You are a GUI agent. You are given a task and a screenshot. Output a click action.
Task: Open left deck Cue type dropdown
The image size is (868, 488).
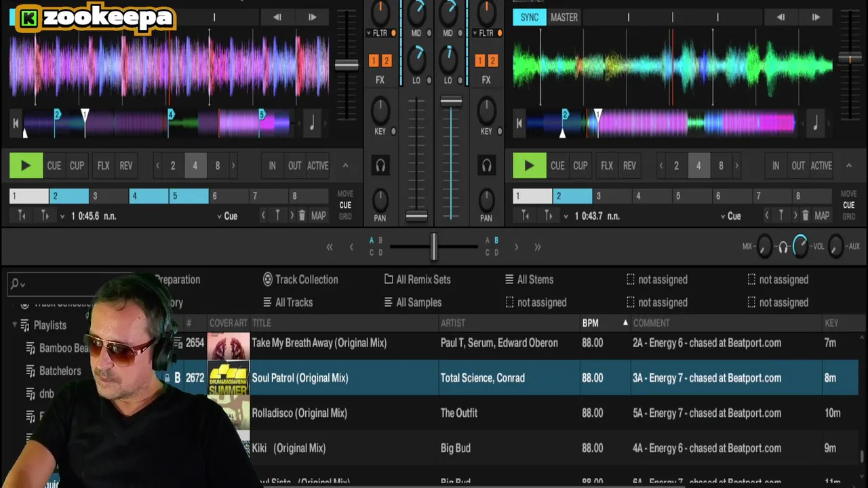pyautogui.click(x=227, y=216)
